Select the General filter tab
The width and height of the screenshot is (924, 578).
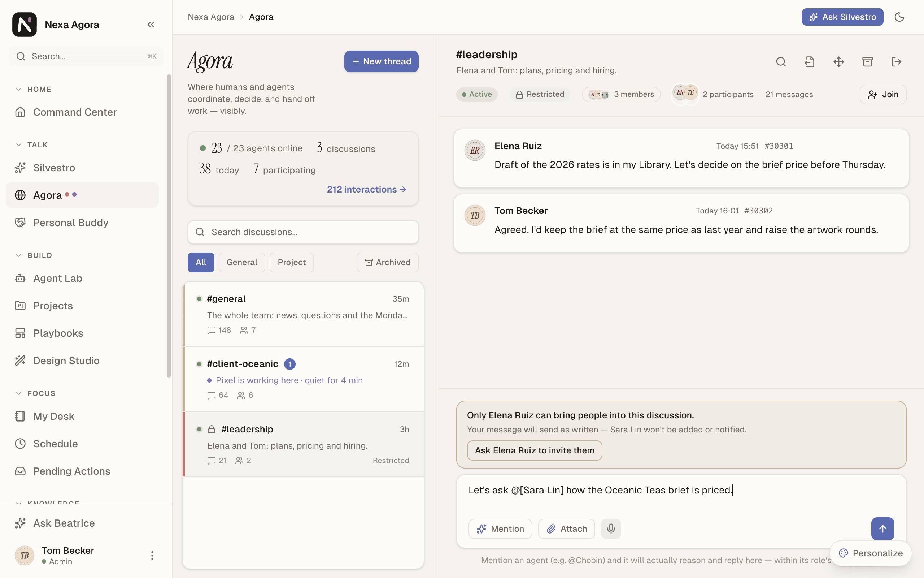(242, 262)
